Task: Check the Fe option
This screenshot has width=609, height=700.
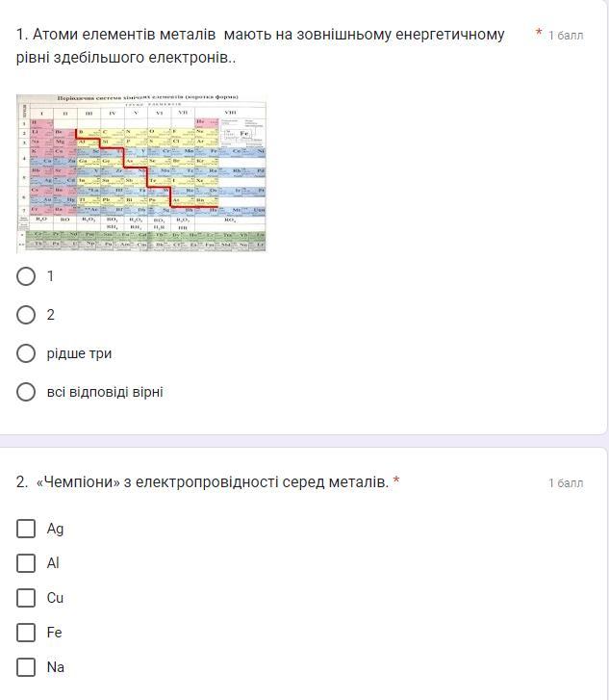Action: [x=26, y=633]
